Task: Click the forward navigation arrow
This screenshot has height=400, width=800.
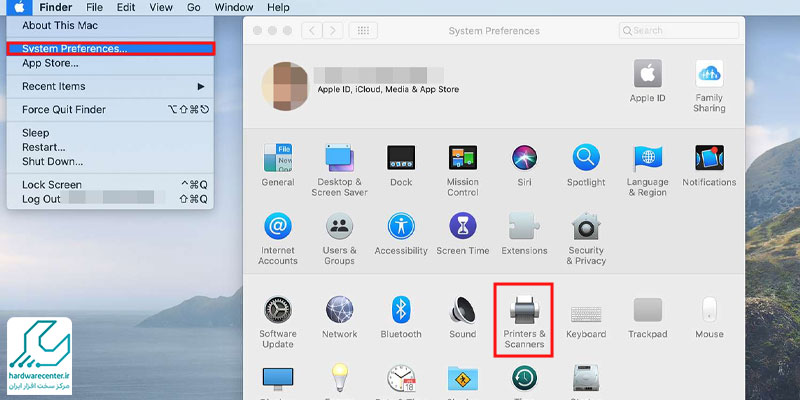Action: (x=333, y=31)
